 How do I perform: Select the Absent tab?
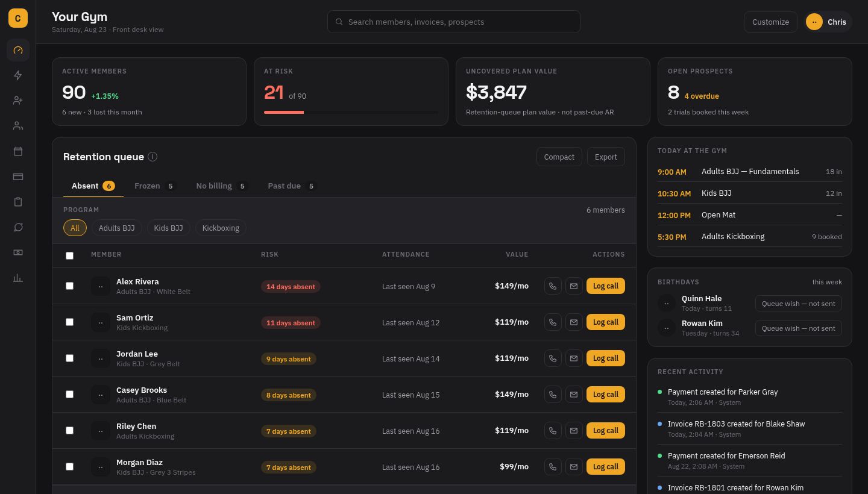point(93,186)
